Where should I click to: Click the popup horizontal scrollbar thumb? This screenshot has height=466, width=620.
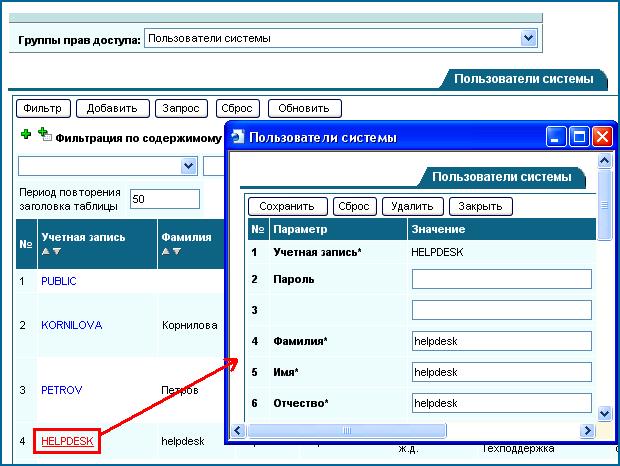click(x=347, y=430)
